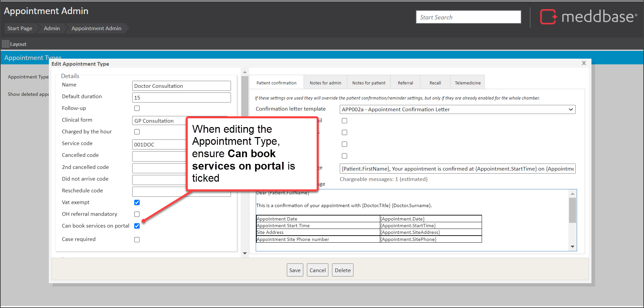Image resolution: width=644 pixels, height=308 pixels.
Task: Toggle the Vat exempt checkbox
Action: pos(137,202)
